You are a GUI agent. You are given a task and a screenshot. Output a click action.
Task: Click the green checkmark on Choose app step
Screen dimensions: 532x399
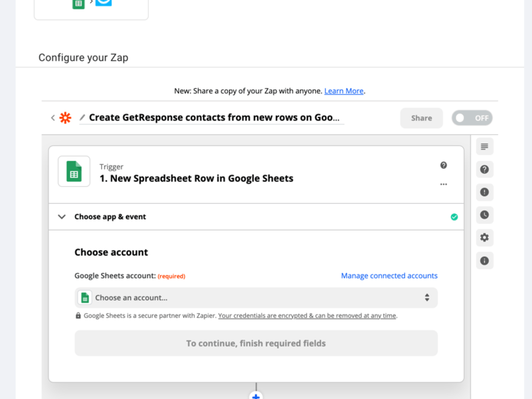(454, 217)
